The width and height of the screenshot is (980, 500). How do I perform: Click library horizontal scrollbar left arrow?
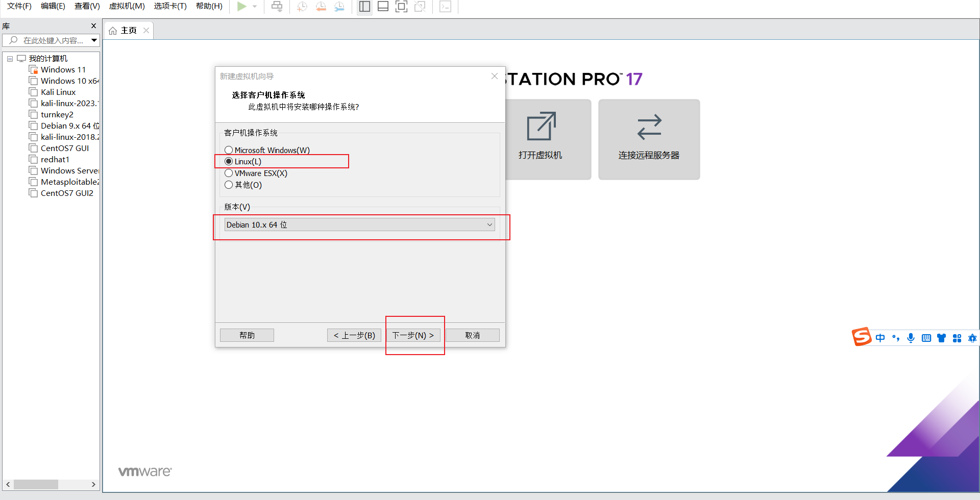coord(8,484)
